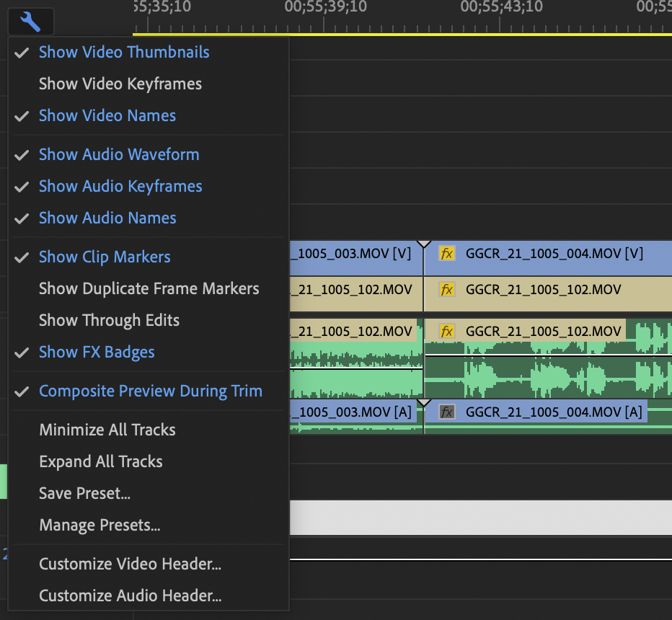
Task: Click the chevron above the GGCR_21_1005_004.MOV video clip
Action: 424,242
